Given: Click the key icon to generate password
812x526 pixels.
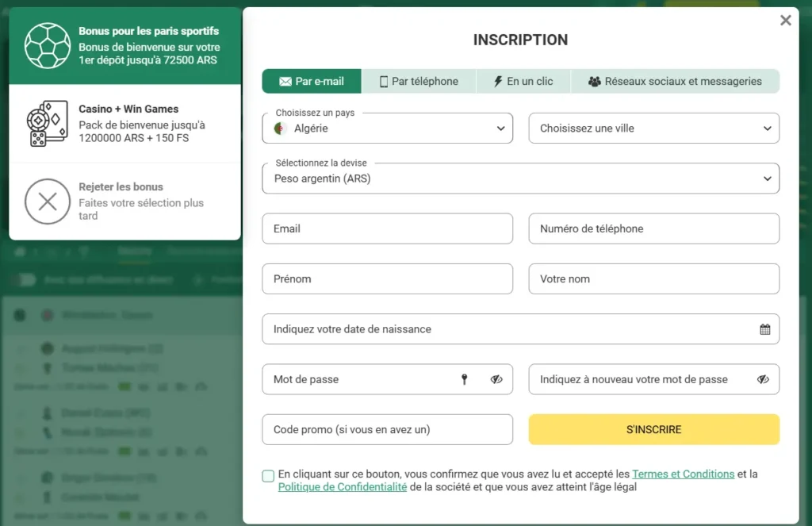Looking at the screenshot, I should point(465,379).
